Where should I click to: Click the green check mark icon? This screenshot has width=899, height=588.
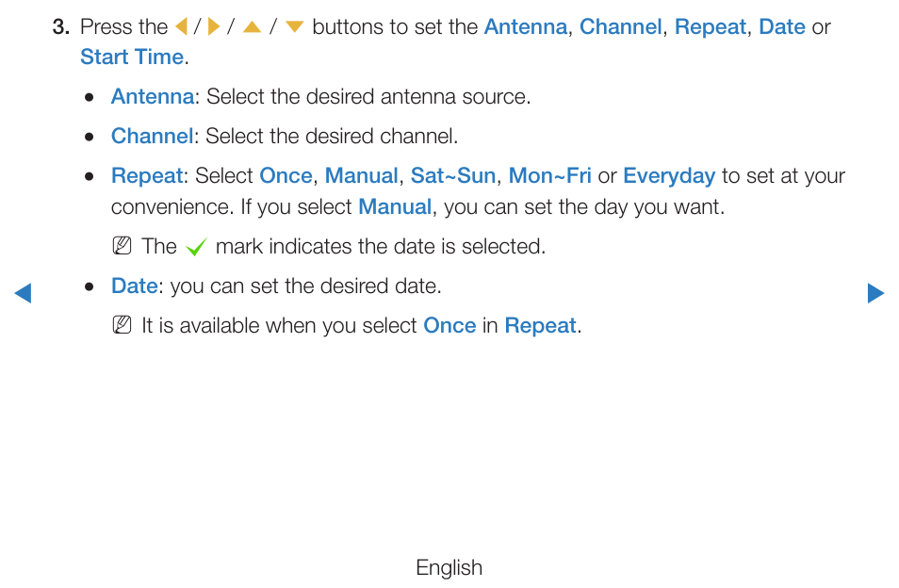196,247
